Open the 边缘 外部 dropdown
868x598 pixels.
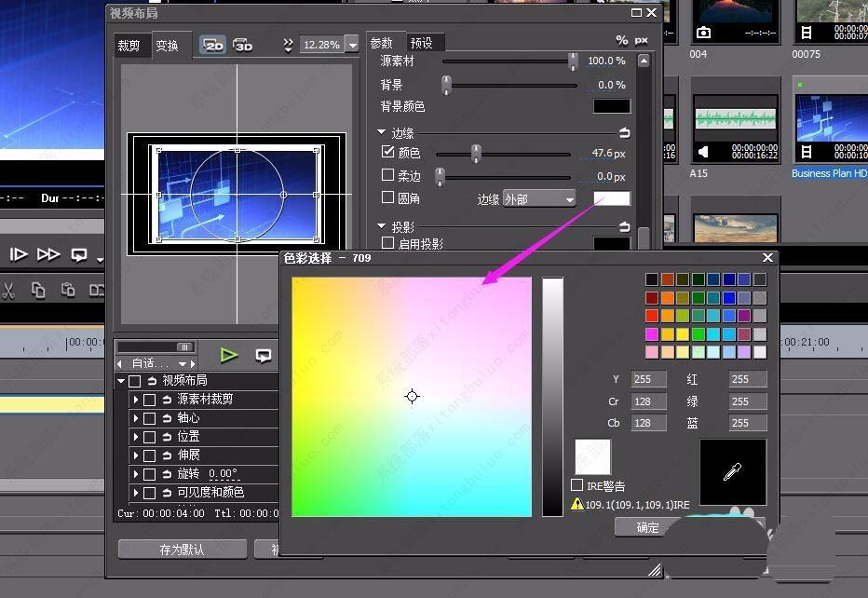coord(539,198)
